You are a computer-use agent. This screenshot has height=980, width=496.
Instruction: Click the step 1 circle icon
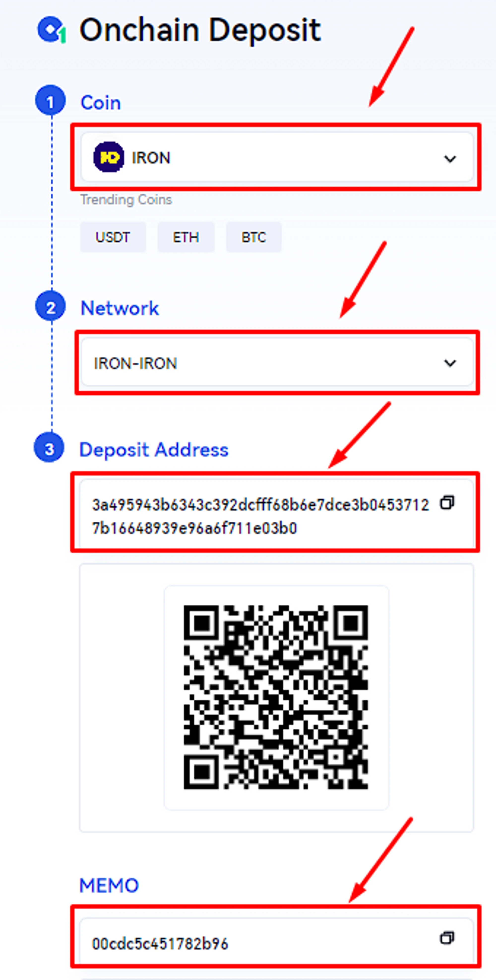click(50, 100)
